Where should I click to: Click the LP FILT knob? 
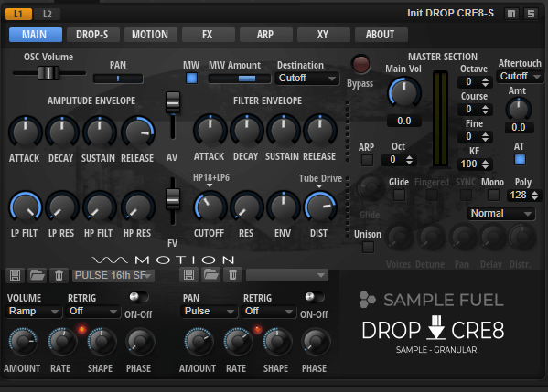(26, 207)
